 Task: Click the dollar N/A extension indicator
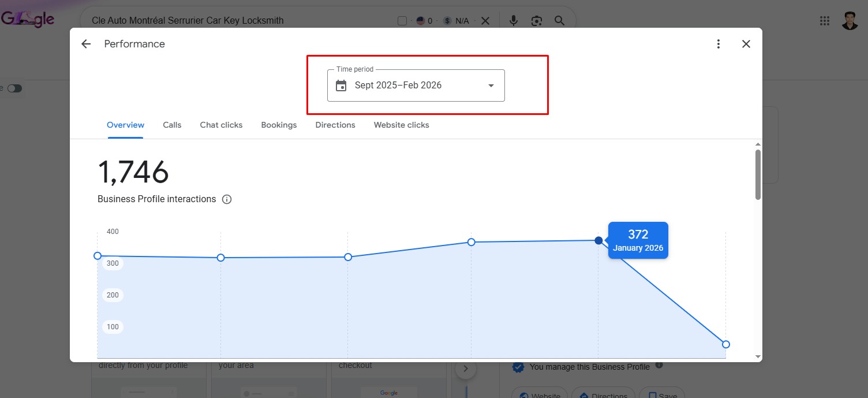pyautogui.click(x=456, y=21)
